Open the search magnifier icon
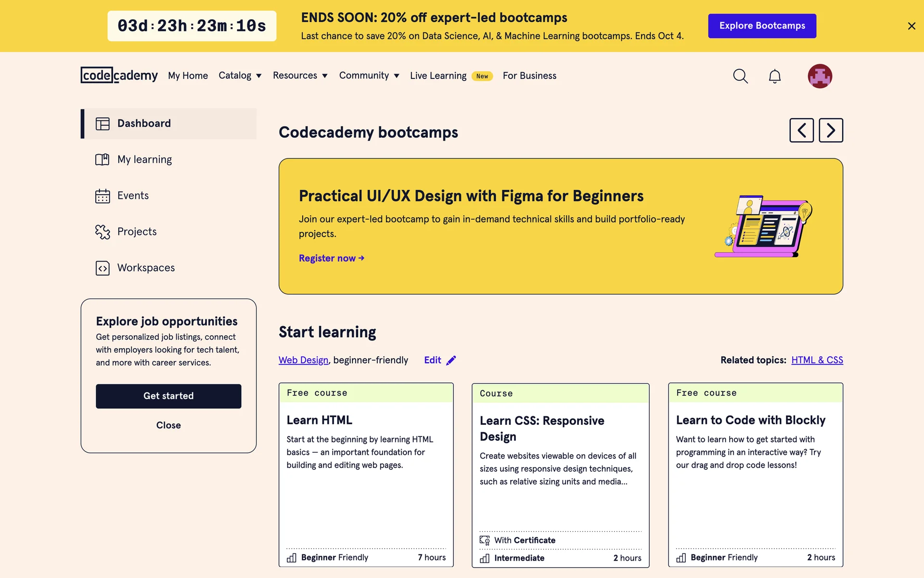Viewport: 924px width, 578px height. [740, 76]
